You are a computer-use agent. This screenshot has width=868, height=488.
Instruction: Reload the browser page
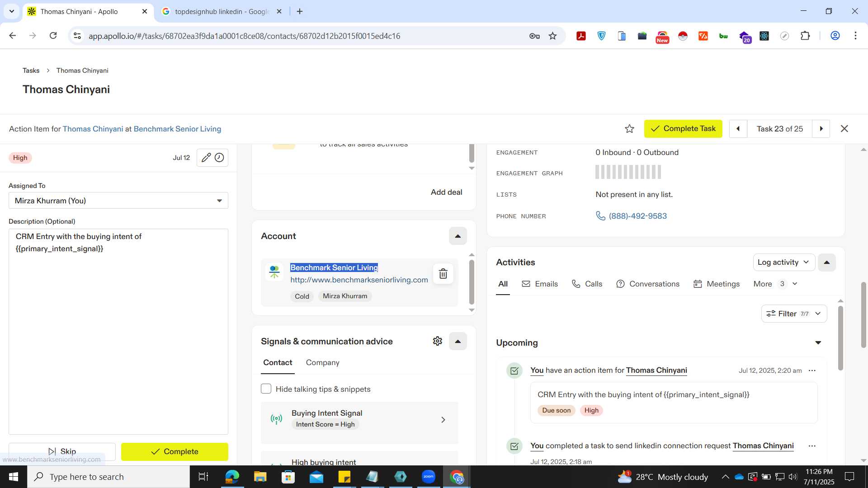click(x=53, y=36)
